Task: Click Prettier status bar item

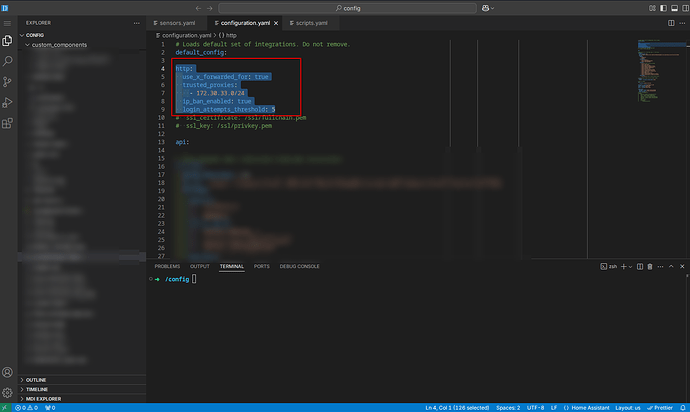Action: pyautogui.click(x=660, y=408)
